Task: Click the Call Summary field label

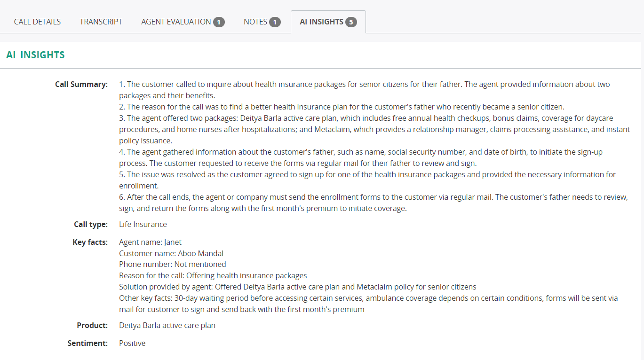Action: point(81,85)
